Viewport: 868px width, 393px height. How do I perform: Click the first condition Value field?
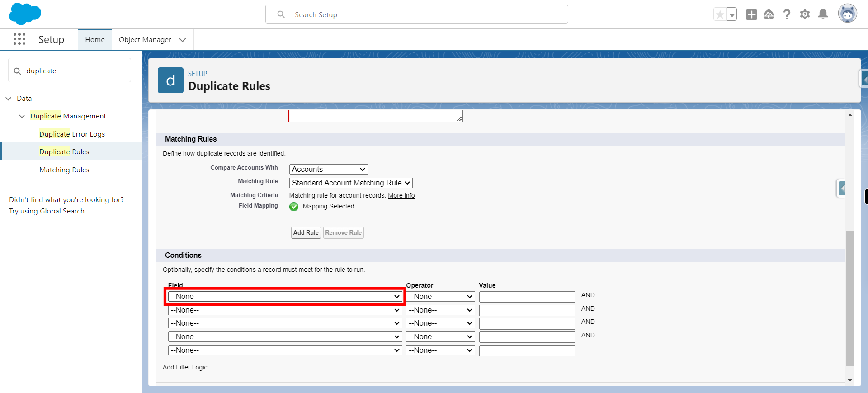(x=527, y=297)
